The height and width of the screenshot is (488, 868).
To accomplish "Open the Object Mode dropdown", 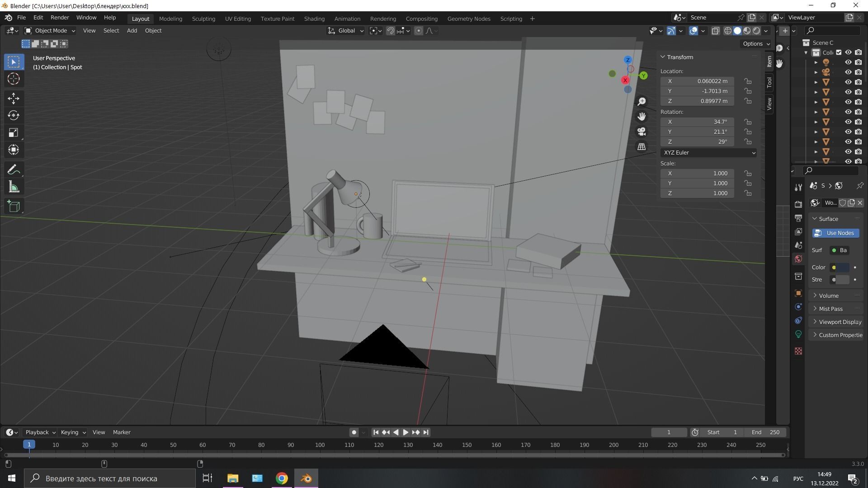I will [x=50, y=31].
